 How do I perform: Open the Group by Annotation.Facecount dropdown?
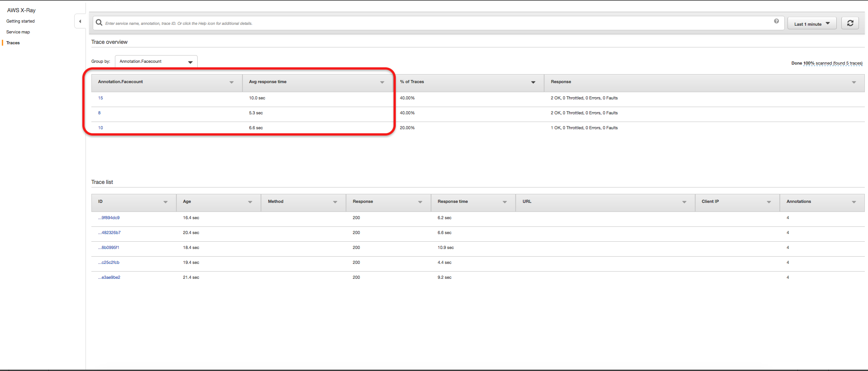click(x=156, y=61)
